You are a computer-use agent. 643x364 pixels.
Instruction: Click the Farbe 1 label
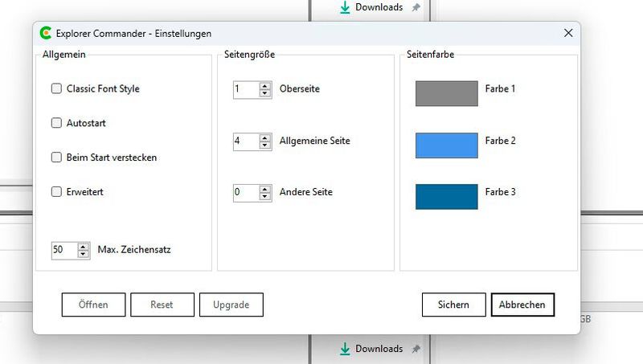coord(500,88)
